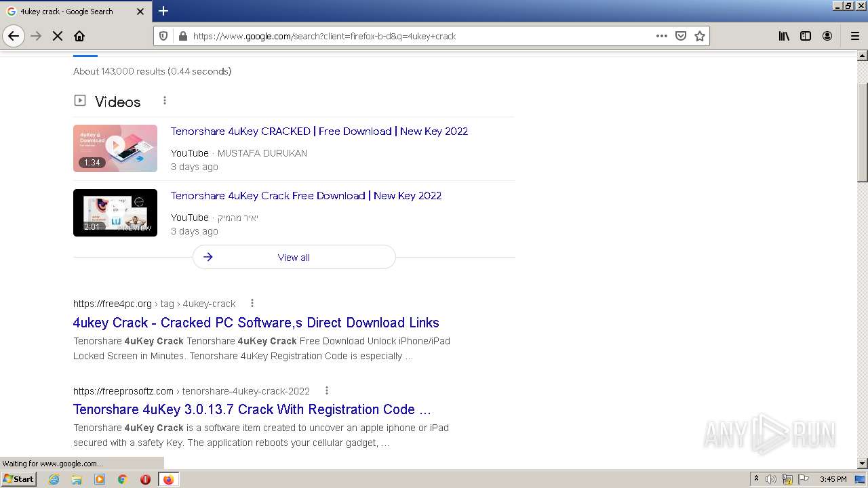
Task: Open page actions three-dot menu in address bar
Action: 662,36
